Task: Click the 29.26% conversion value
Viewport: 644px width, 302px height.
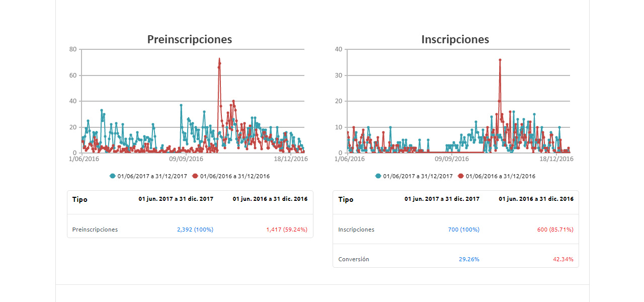Action: coord(469,259)
